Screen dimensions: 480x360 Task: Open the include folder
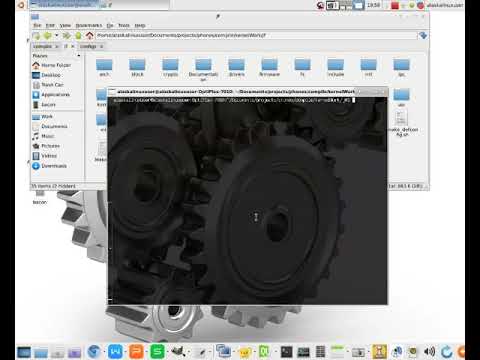336,68
